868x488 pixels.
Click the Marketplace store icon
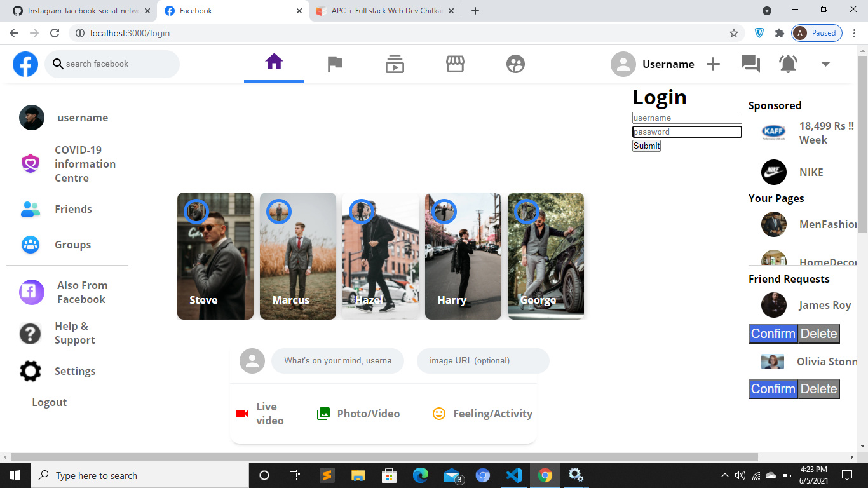[455, 64]
